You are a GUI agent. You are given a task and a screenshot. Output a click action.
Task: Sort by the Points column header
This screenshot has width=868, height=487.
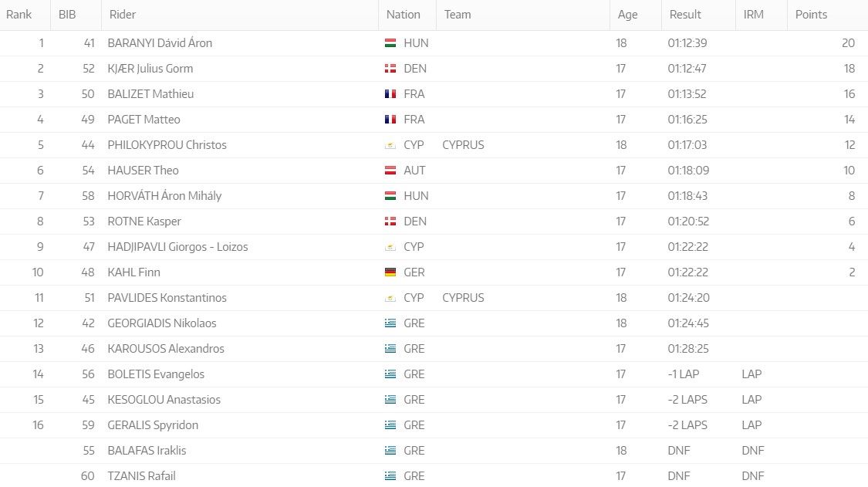coord(811,15)
